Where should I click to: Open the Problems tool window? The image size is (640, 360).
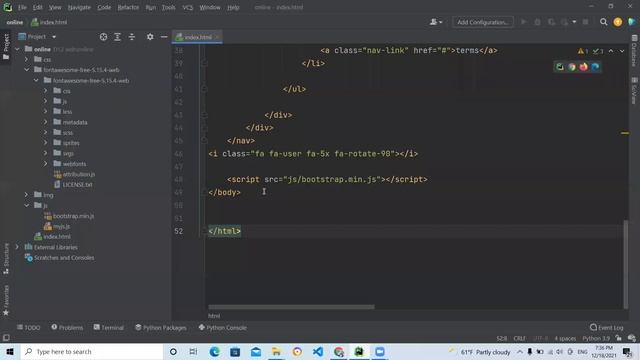click(x=67, y=327)
